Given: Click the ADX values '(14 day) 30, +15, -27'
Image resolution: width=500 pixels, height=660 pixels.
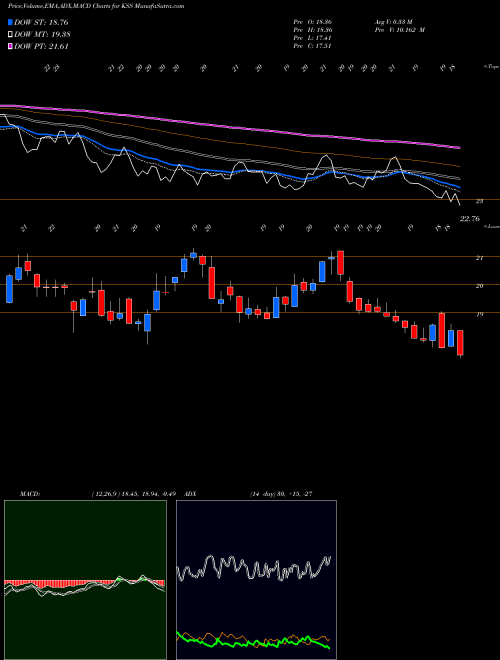Looking at the screenshot, I should click(x=281, y=494).
